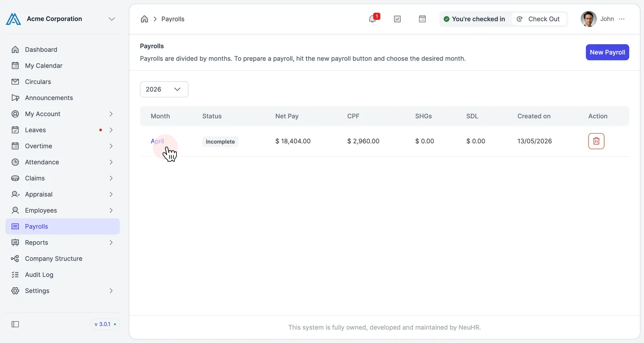
Task: Open the home breadcrumb icon
Action: pyautogui.click(x=144, y=19)
